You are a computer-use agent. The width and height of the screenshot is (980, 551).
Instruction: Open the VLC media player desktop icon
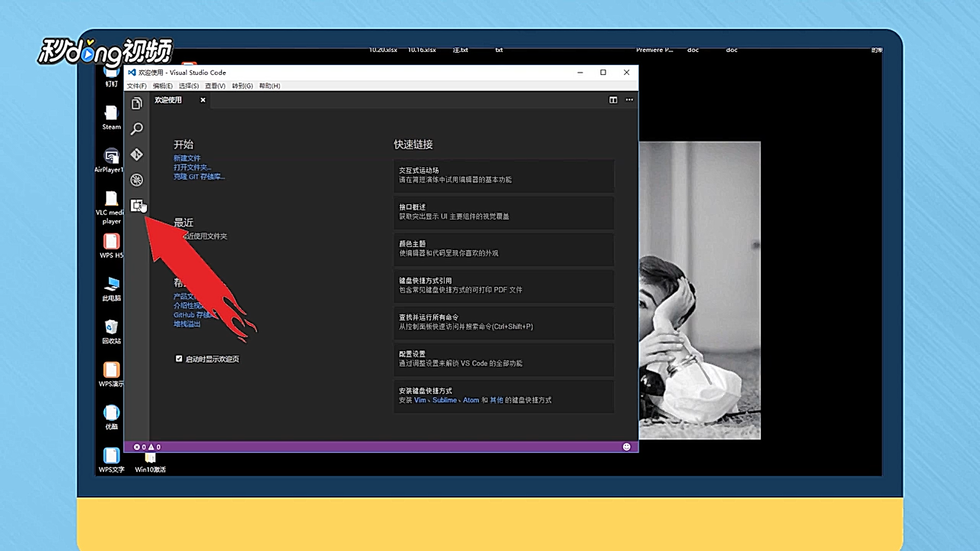tap(110, 208)
